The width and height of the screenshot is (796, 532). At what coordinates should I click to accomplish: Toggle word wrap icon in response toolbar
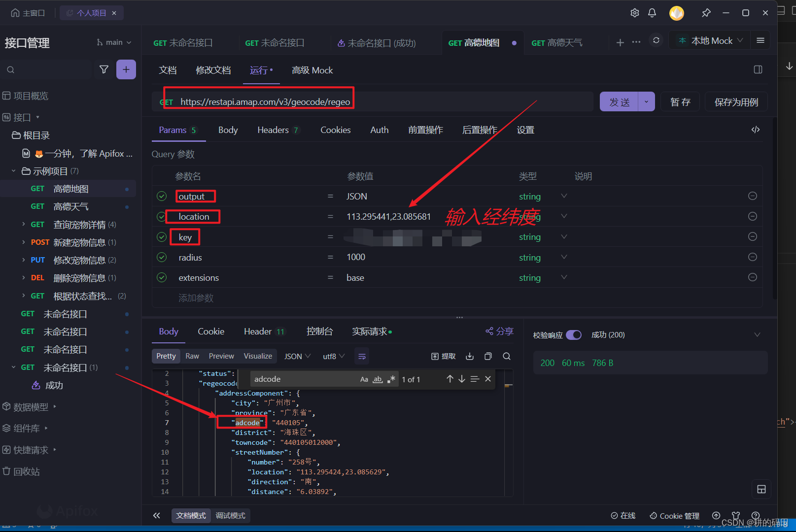[x=362, y=356]
